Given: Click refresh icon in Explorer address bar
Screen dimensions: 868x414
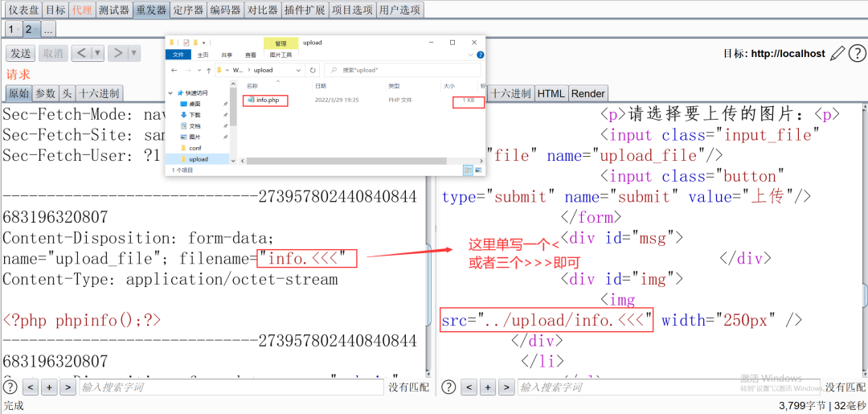Looking at the screenshot, I should (313, 70).
